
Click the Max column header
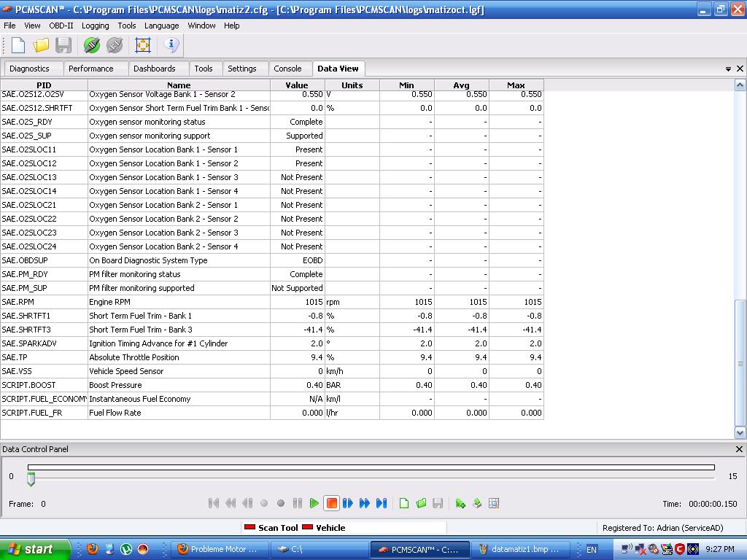pos(516,85)
